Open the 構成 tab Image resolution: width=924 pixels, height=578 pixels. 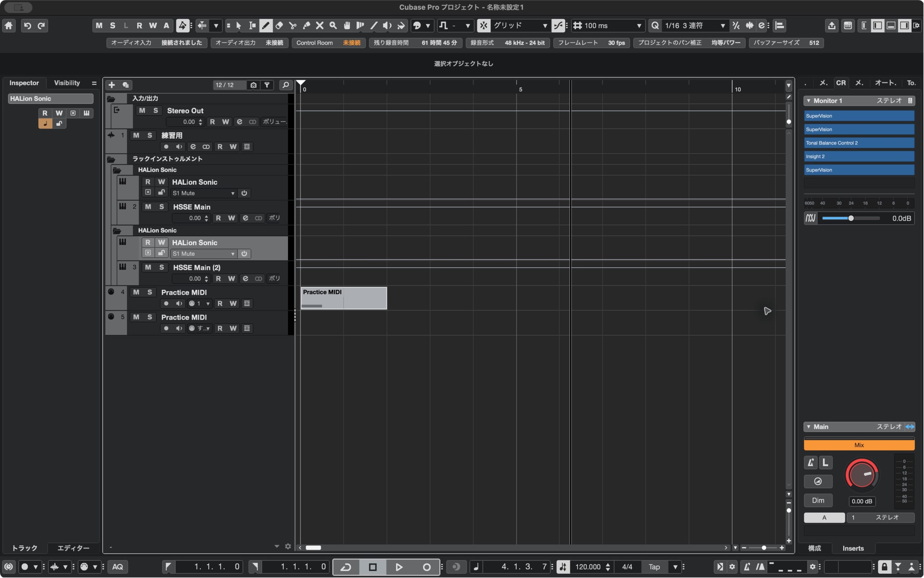click(814, 549)
